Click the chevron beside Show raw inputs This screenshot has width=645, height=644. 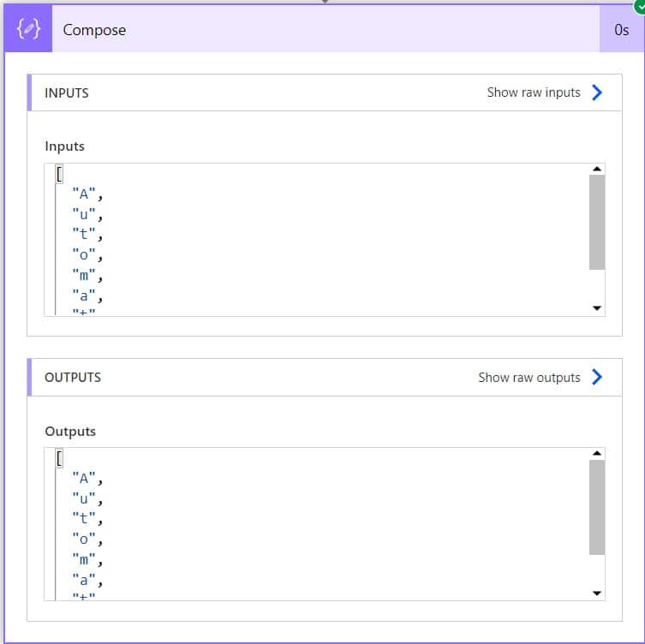point(597,92)
